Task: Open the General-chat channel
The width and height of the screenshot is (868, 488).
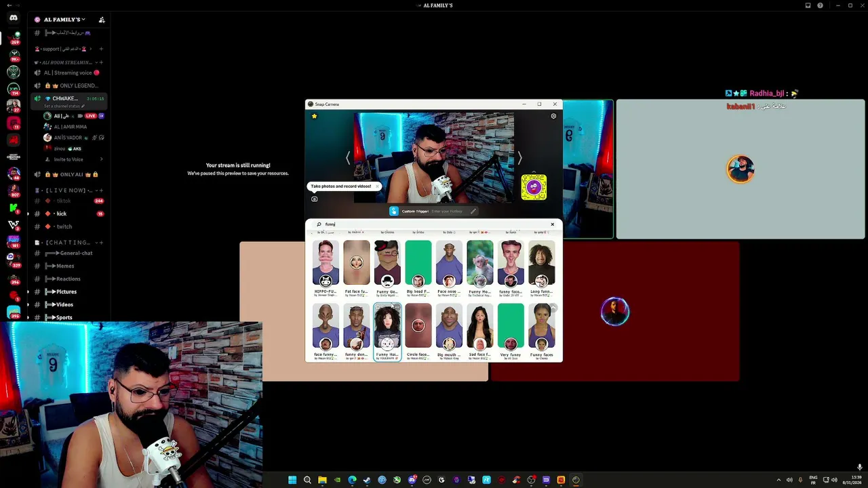Action: click(69, 253)
